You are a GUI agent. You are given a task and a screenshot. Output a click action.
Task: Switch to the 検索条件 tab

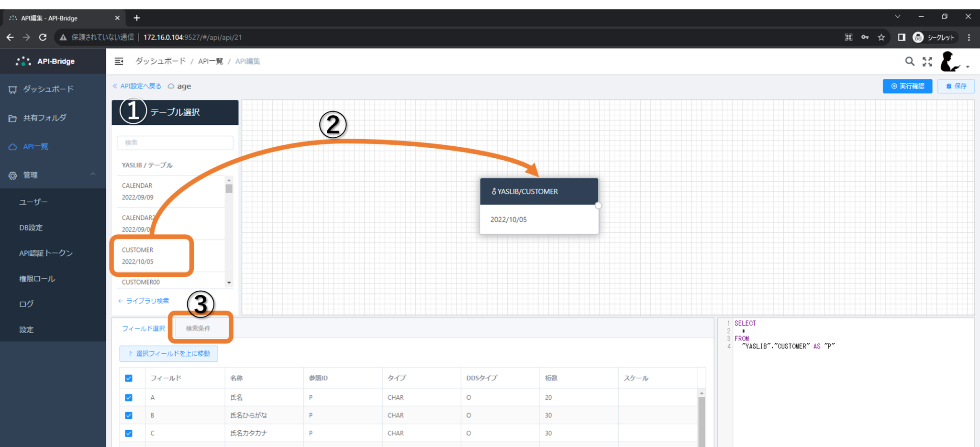[198, 328]
